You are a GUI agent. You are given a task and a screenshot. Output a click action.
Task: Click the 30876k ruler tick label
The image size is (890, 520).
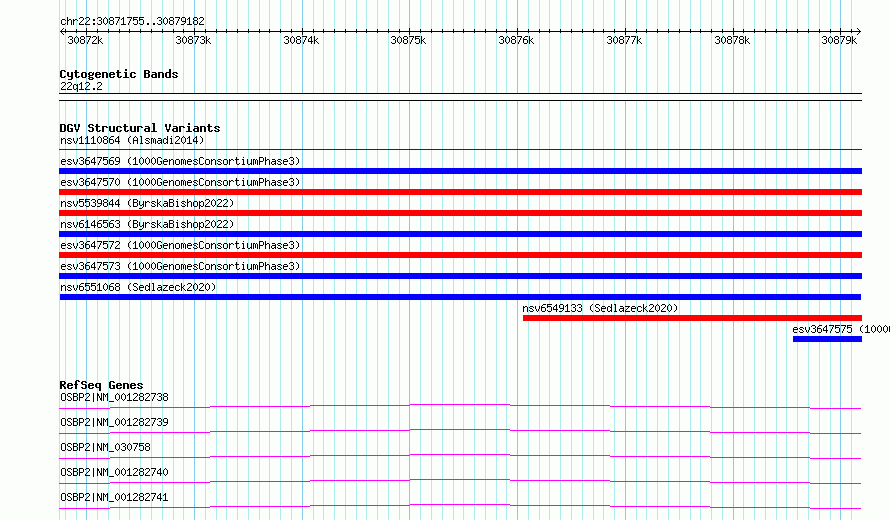tap(516, 40)
